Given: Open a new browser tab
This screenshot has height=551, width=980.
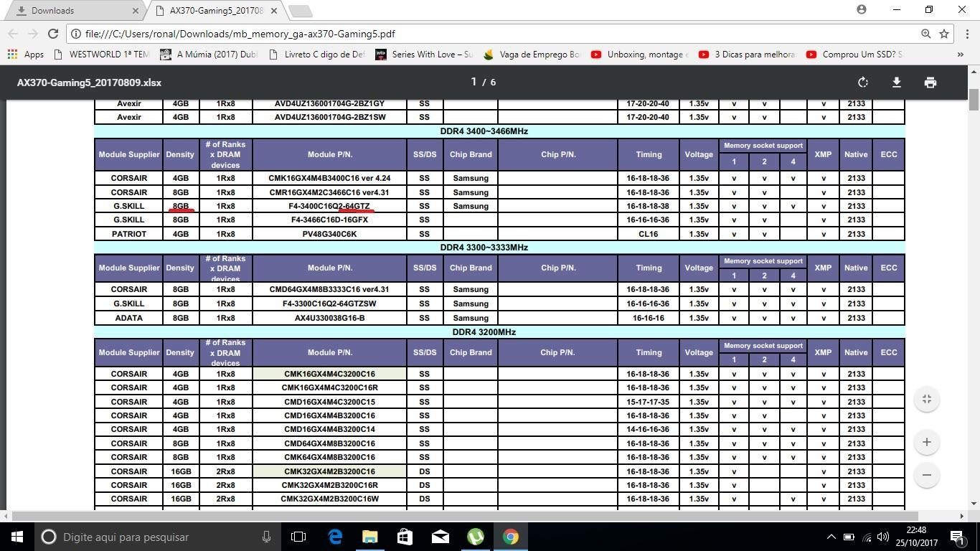Looking at the screenshot, I should point(301,11).
